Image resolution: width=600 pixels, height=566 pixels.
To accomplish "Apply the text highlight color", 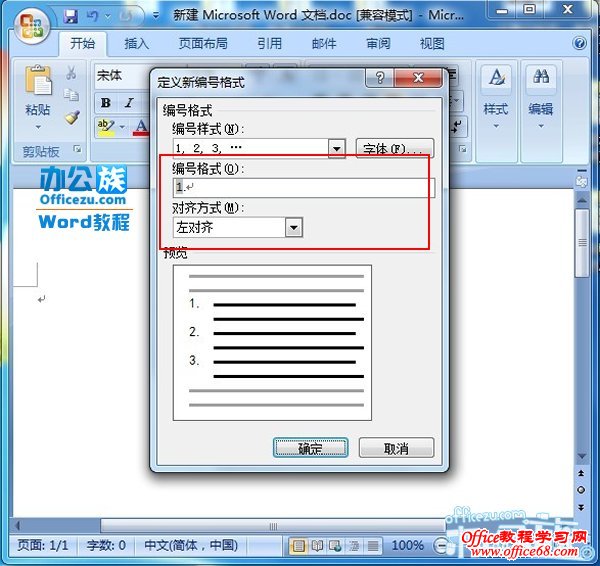I will click(x=106, y=127).
